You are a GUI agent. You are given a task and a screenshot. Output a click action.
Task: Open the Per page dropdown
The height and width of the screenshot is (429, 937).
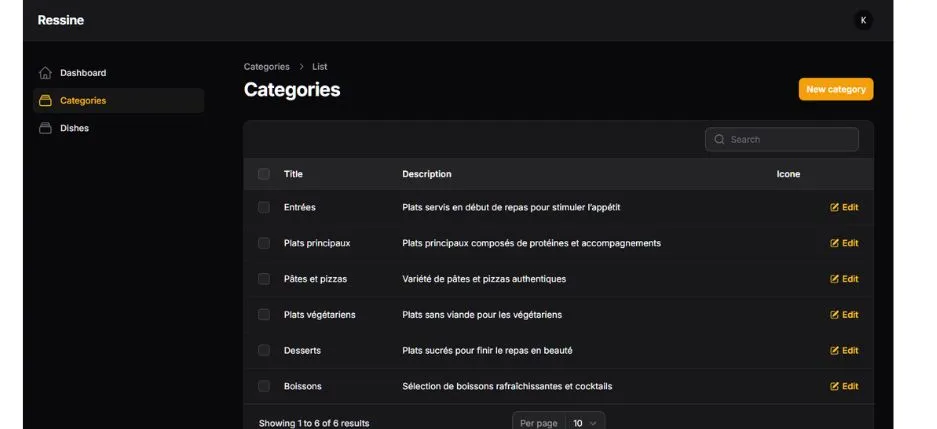[586, 423]
